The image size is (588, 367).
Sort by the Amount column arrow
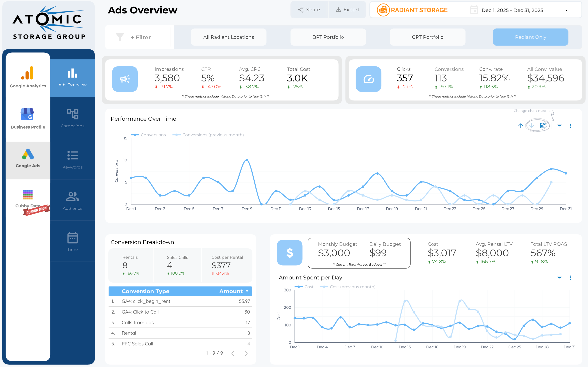tap(247, 291)
